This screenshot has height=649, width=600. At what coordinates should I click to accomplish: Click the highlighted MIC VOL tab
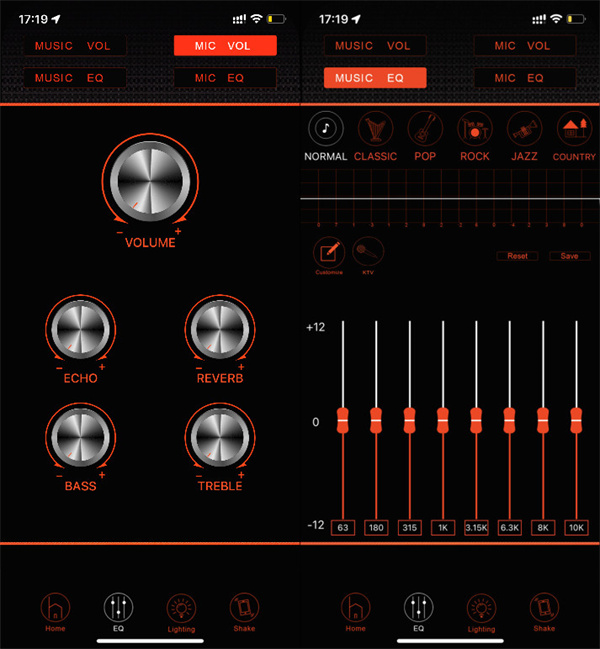225,46
